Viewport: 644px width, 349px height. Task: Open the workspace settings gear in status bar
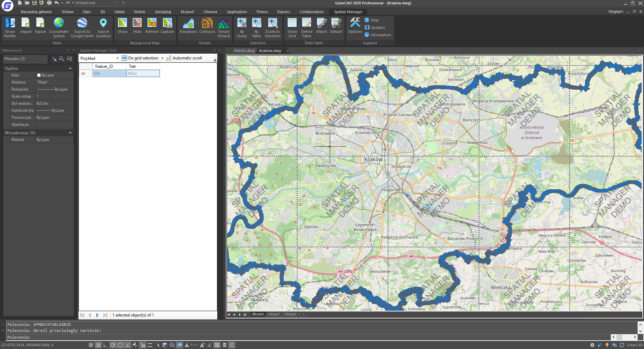tap(592, 345)
